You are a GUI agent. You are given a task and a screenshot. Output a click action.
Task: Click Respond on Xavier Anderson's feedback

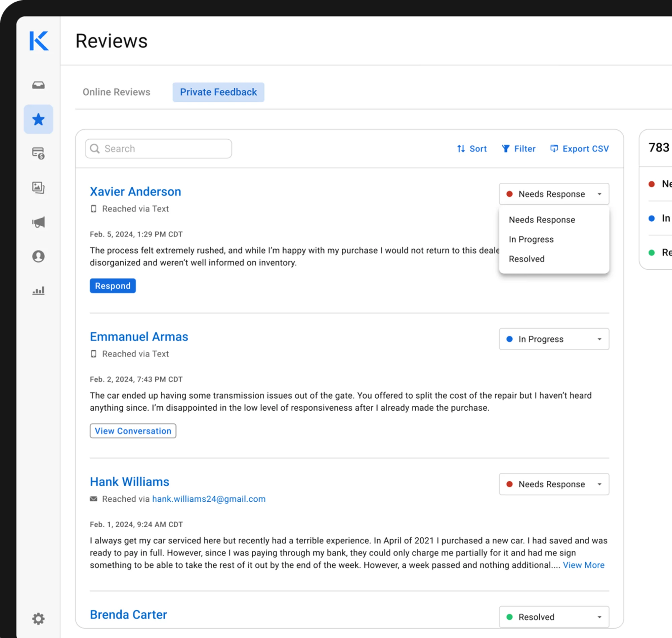coord(113,286)
